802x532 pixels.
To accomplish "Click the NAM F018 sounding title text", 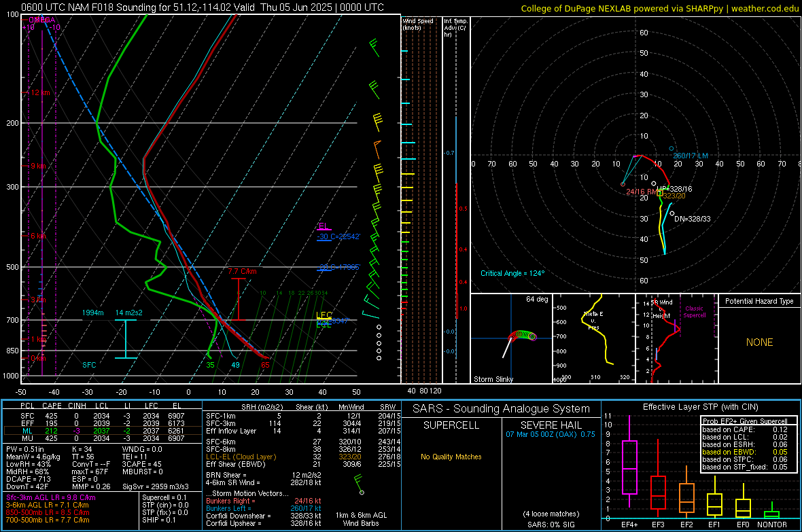I will 202,7.
